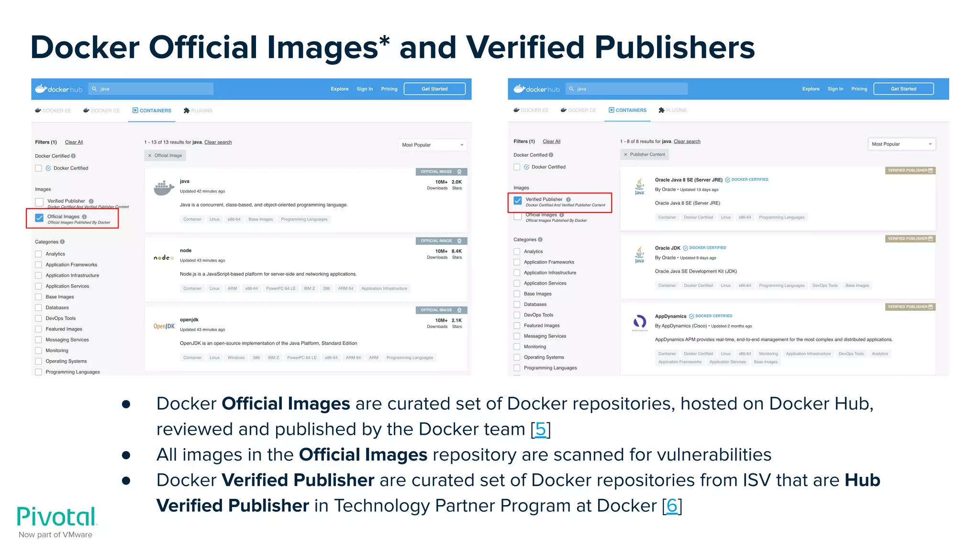Click the OpenJDK logo icon

tap(164, 326)
